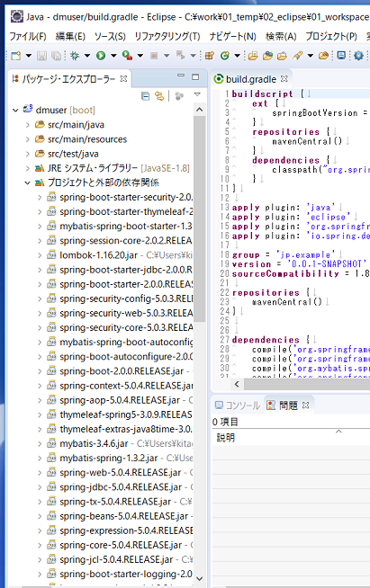Click the Coverage run icon

pyautogui.click(x=127, y=56)
